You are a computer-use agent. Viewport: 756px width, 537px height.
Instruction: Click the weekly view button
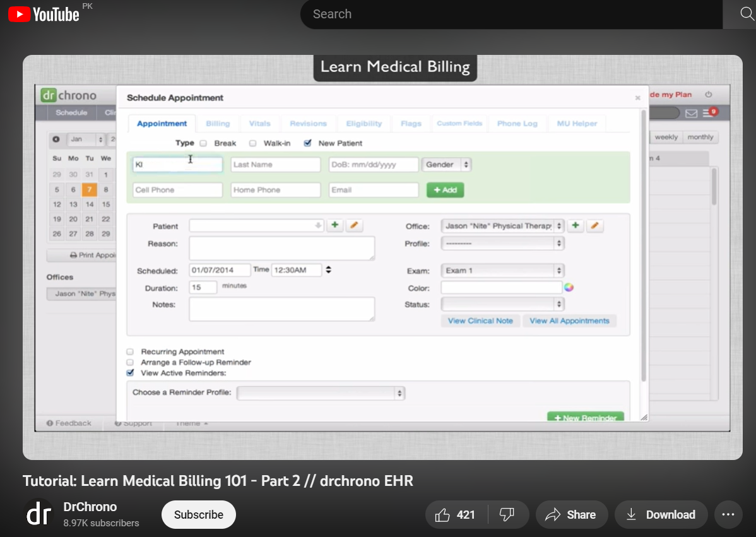666,137
